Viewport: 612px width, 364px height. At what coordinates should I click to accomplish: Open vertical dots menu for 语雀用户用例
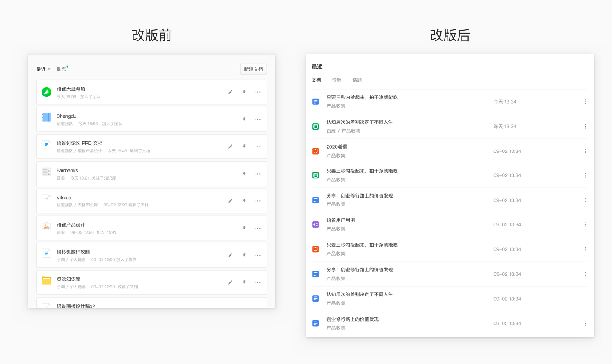tap(585, 225)
